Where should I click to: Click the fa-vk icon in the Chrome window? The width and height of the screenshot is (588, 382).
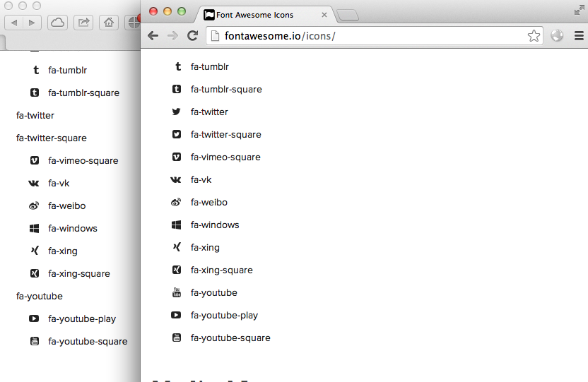pos(176,180)
